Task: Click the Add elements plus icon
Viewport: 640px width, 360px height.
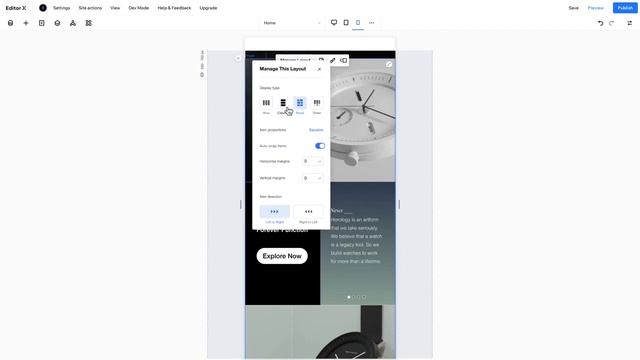Action: (26, 23)
